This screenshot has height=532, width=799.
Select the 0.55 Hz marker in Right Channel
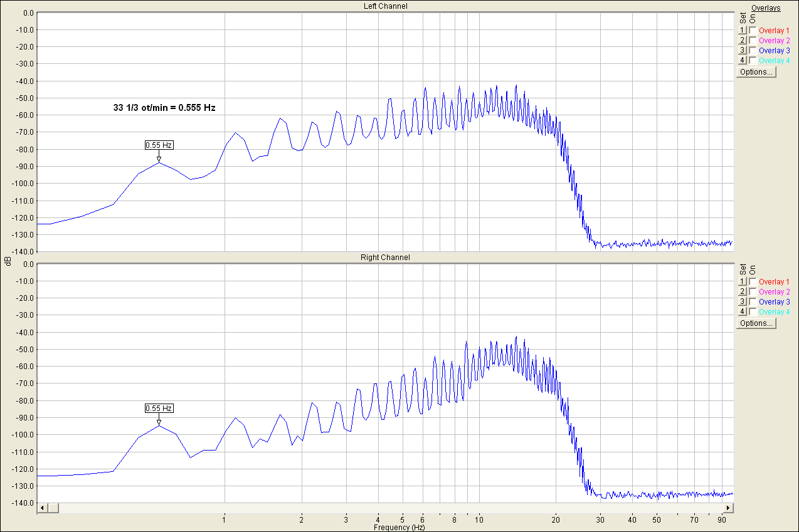tap(159, 408)
